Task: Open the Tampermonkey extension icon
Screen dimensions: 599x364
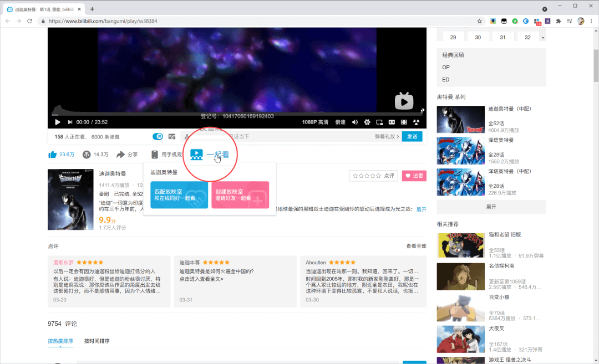Action: coord(504,21)
